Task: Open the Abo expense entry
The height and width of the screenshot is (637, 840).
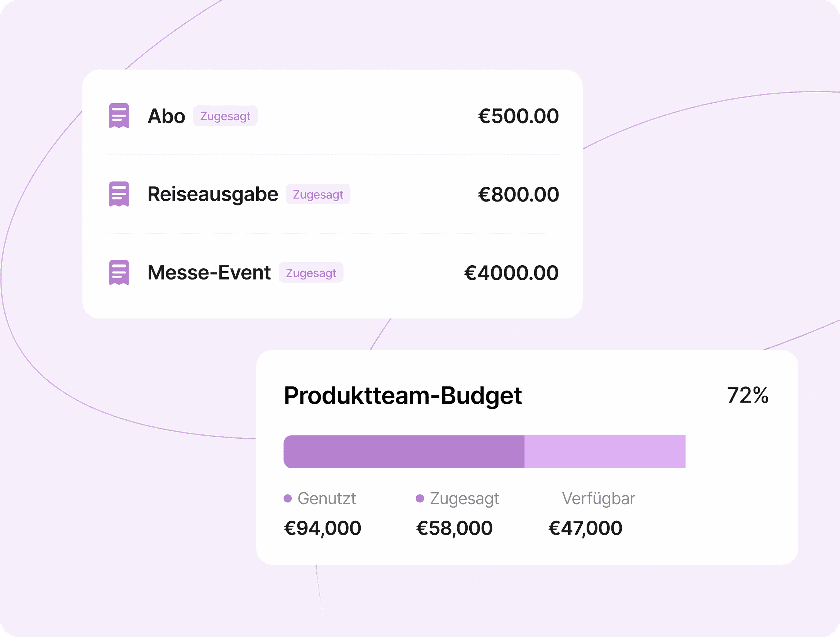Action: coord(332,116)
